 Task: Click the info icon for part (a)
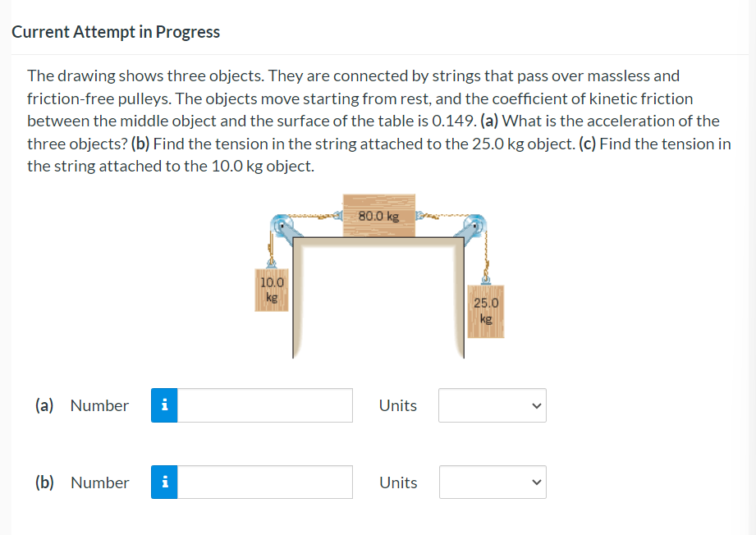[x=164, y=405]
